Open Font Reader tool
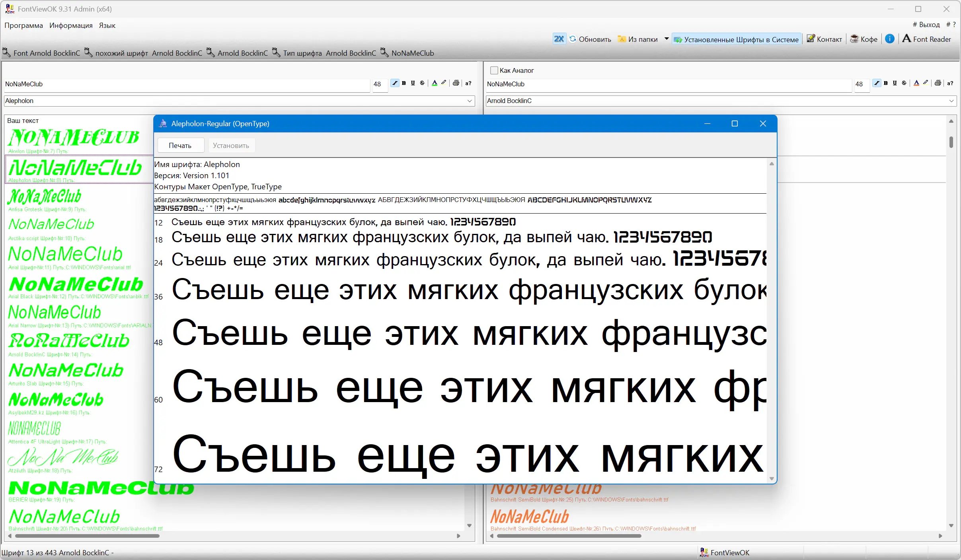 tap(926, 39)
